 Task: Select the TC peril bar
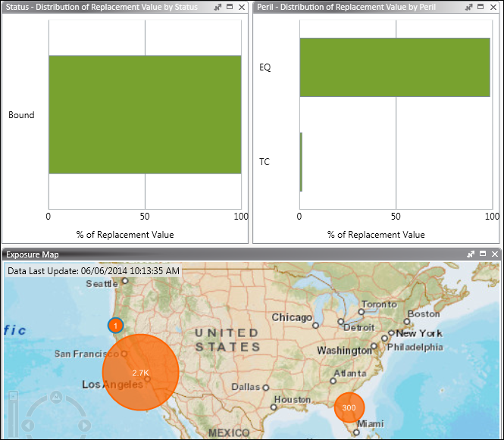(301, 161)
